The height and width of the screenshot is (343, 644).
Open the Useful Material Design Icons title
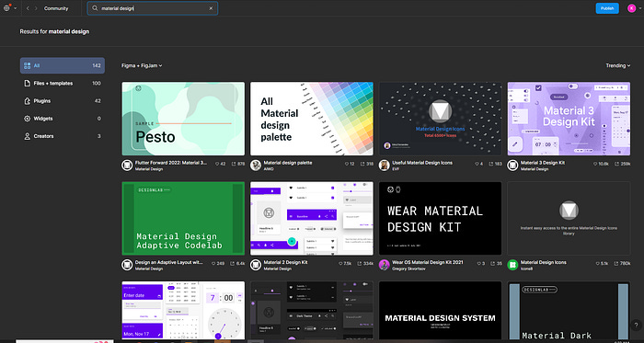pos(422,163)
